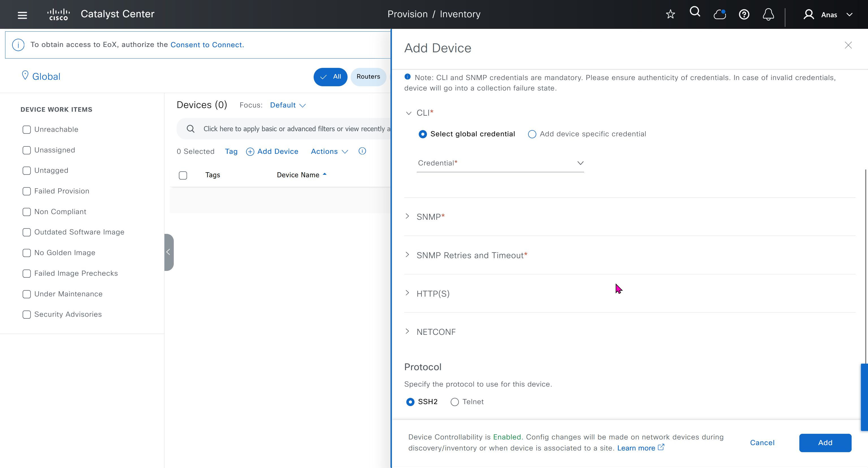The width and height of the screenshot is (868, 468).
Task: Select the All device filter
Action: (x=330, y=77)
